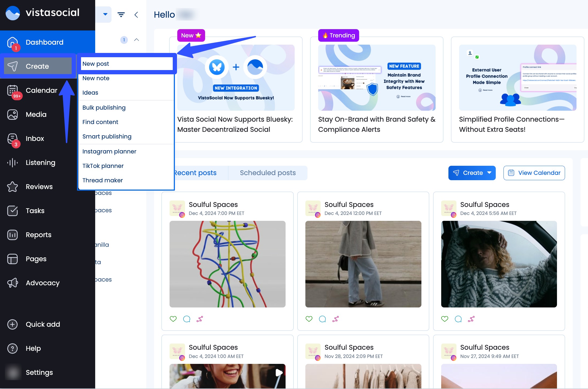Collapse the side panel with left chevron
The image size is (588, 389).
point(136,15)
